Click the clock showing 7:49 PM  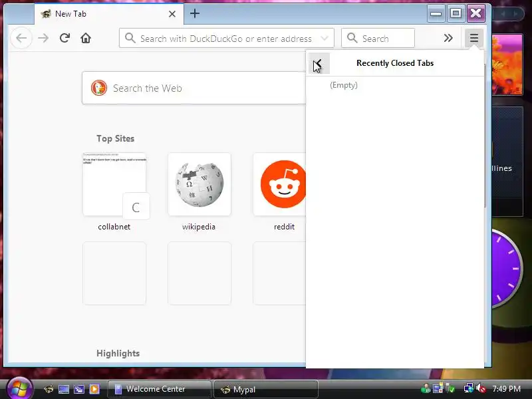point(507,388)
